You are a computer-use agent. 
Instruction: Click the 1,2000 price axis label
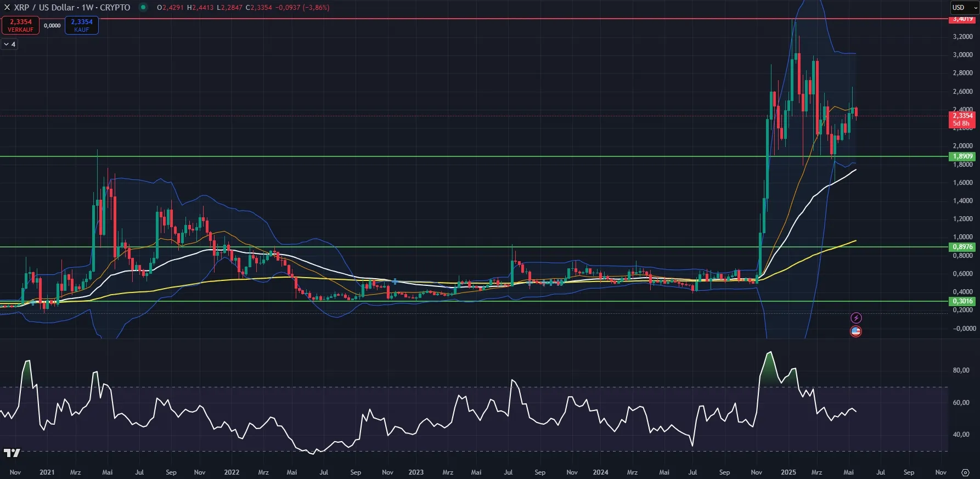point(962,219)
